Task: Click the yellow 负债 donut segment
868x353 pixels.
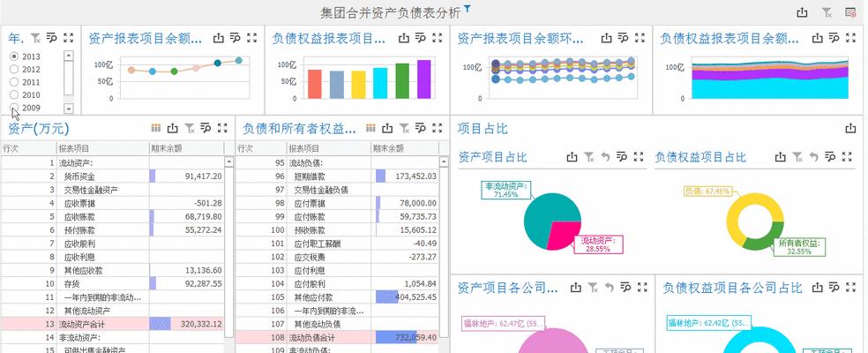Action: [737, 211]
